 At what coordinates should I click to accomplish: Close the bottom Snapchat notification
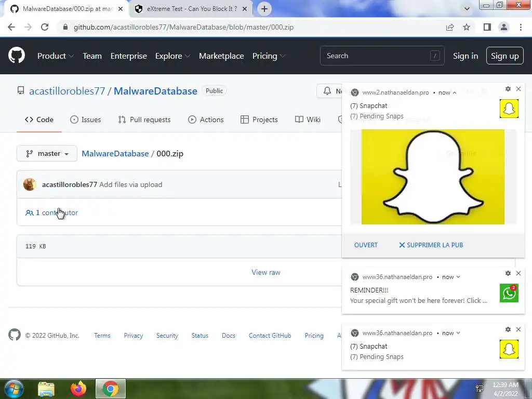click(518, 329)
